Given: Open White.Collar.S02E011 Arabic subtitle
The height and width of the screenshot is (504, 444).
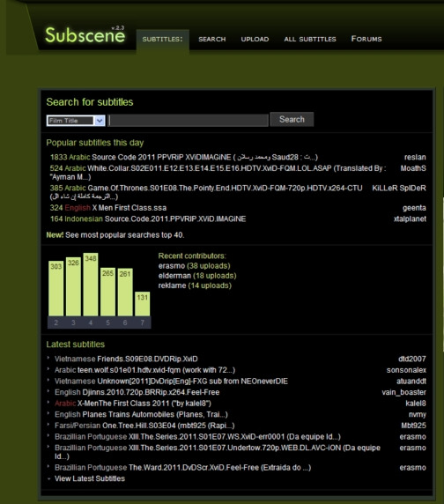Looking at the screenshot, I should [x=218, y=173].
